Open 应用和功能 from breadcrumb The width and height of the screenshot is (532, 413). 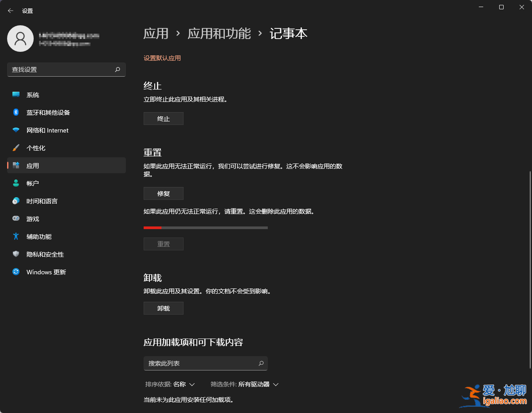(219, 33)
